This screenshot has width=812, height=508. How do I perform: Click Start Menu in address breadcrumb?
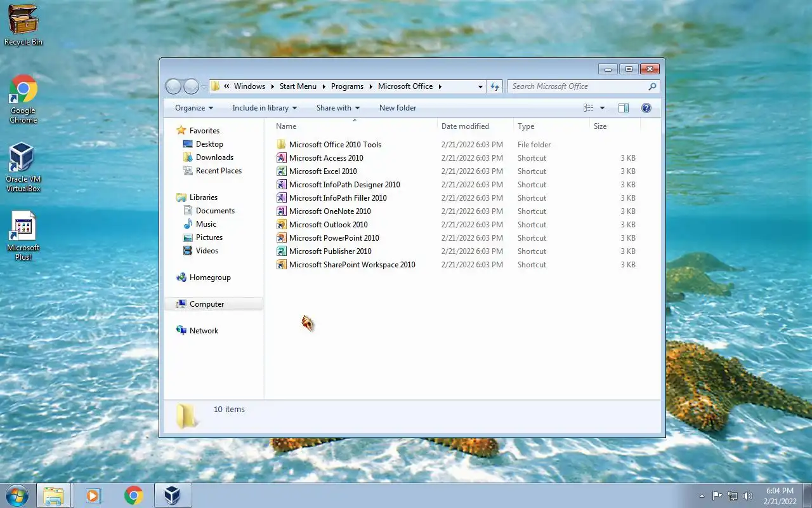click(x=298, y=86)
